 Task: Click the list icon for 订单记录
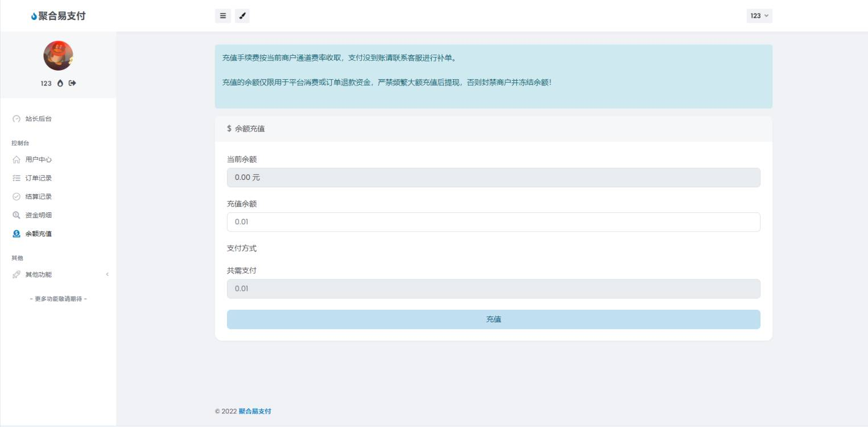(x=16, y=178)
